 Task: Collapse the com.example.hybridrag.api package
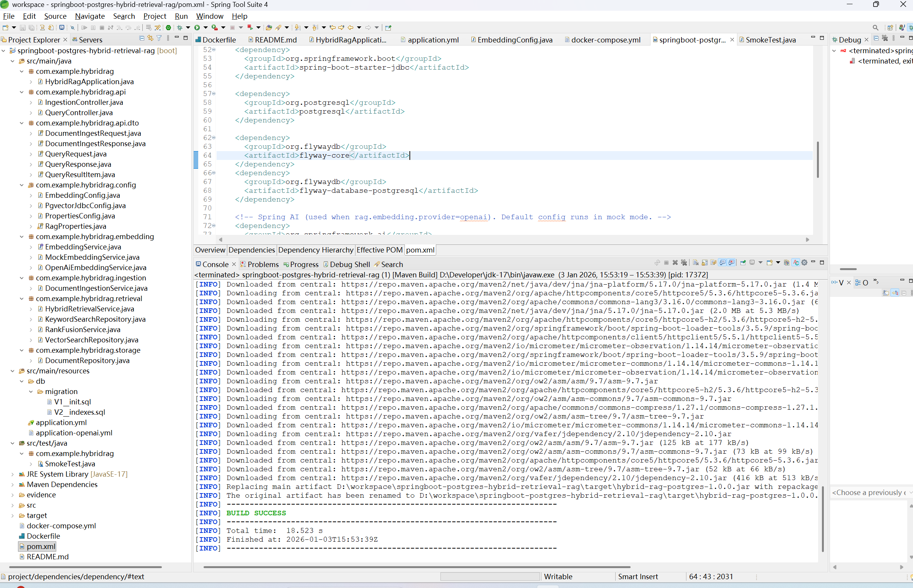[22, 92]
